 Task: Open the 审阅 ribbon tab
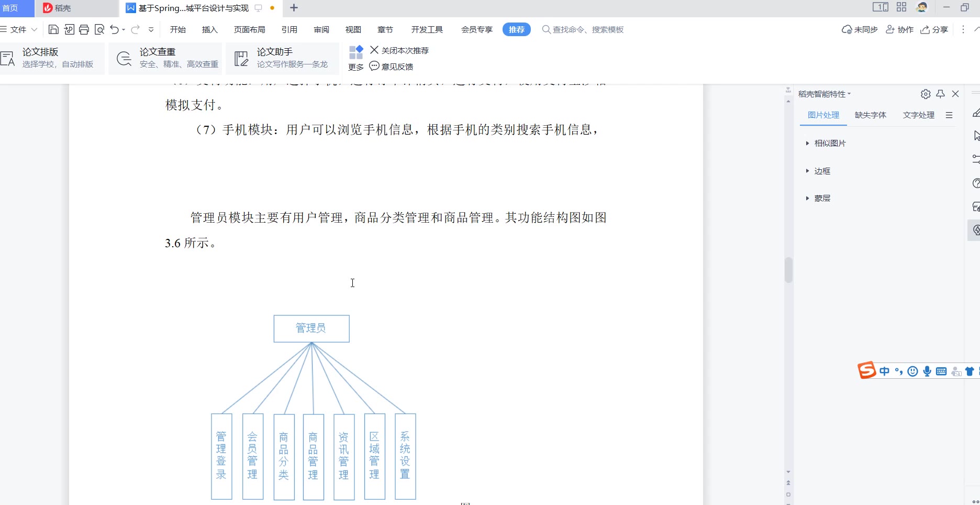pos(321,29)
